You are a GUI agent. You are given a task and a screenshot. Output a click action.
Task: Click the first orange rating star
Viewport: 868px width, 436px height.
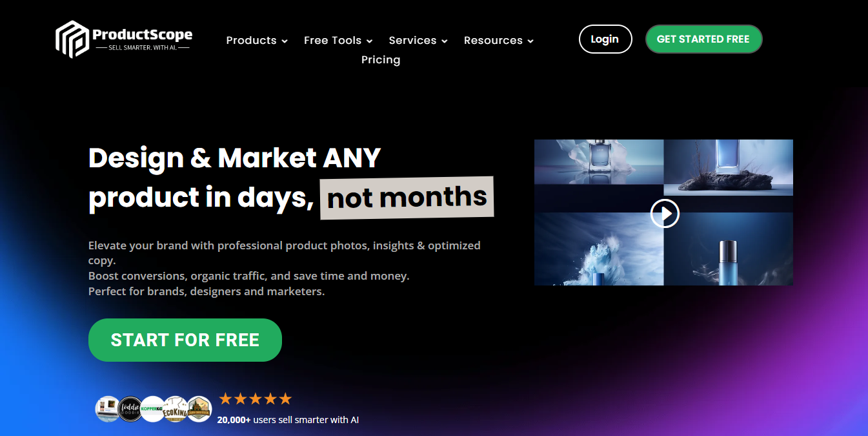(225, 399)
